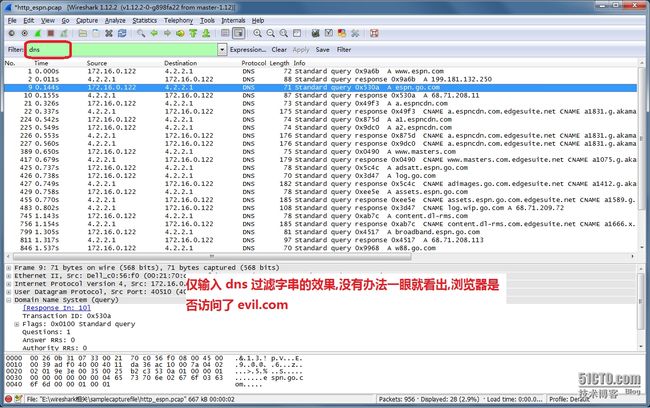The image size is (650, 408).
Task: Start a new live capture
Action: pyautogui.click(x=38, y=33)
